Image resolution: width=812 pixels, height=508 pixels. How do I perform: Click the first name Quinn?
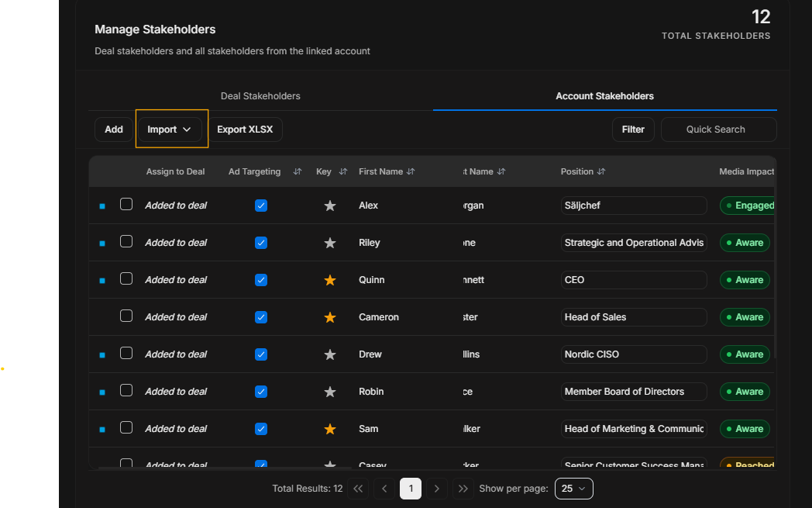coord(372,281)
